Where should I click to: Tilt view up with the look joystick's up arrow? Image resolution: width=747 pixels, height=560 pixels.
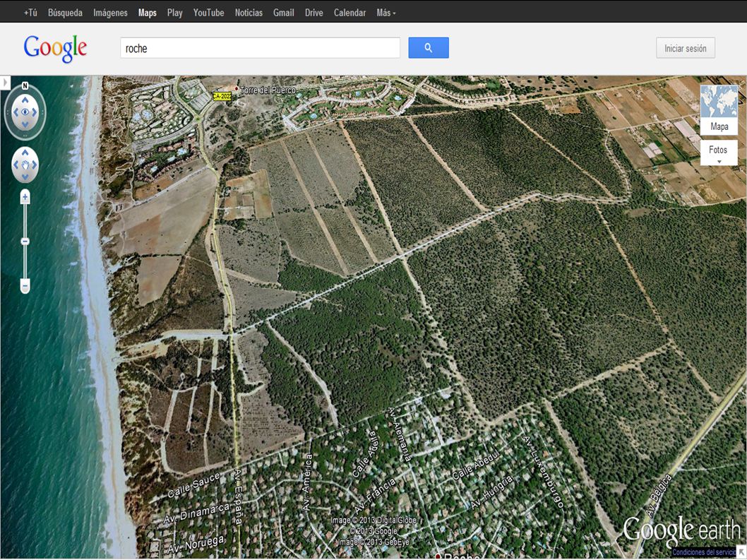click(x=25, y=100)
